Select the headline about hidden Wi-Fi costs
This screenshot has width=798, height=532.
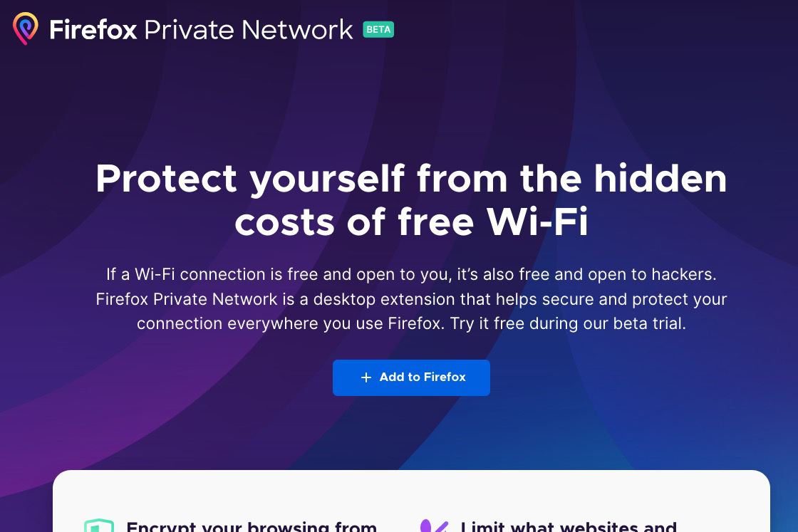pos(411,200)
